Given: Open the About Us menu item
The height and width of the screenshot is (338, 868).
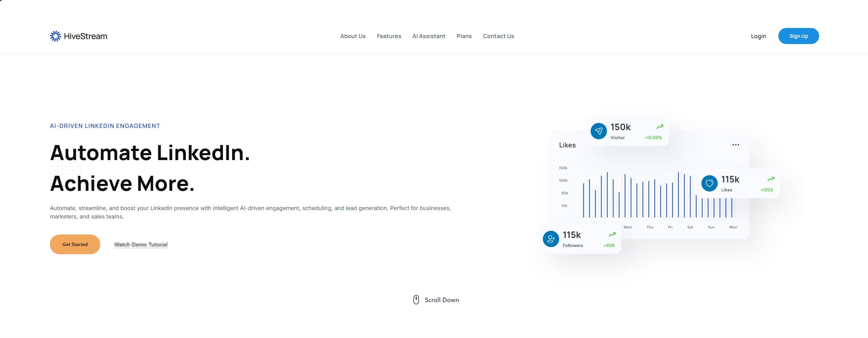Looking at the screenshot, I should (x=353, y=36).
